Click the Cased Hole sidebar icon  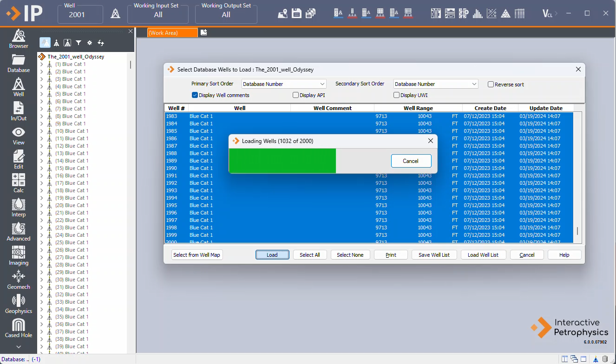[x=19, y=328]
